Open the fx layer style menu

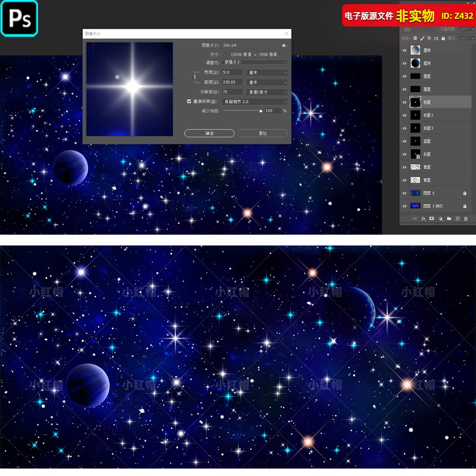click(423, 218)
